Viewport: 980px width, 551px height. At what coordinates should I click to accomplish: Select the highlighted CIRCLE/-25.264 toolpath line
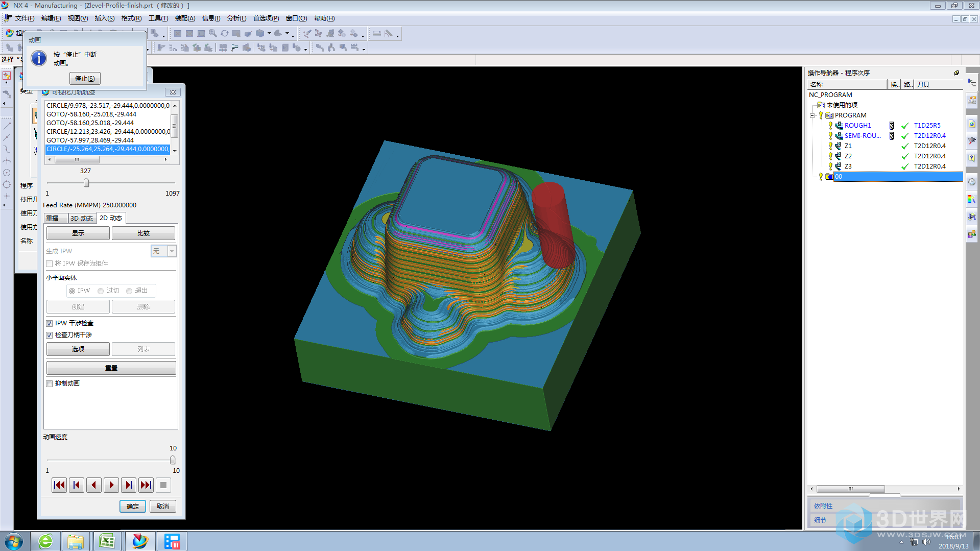(x=108, y=149)
